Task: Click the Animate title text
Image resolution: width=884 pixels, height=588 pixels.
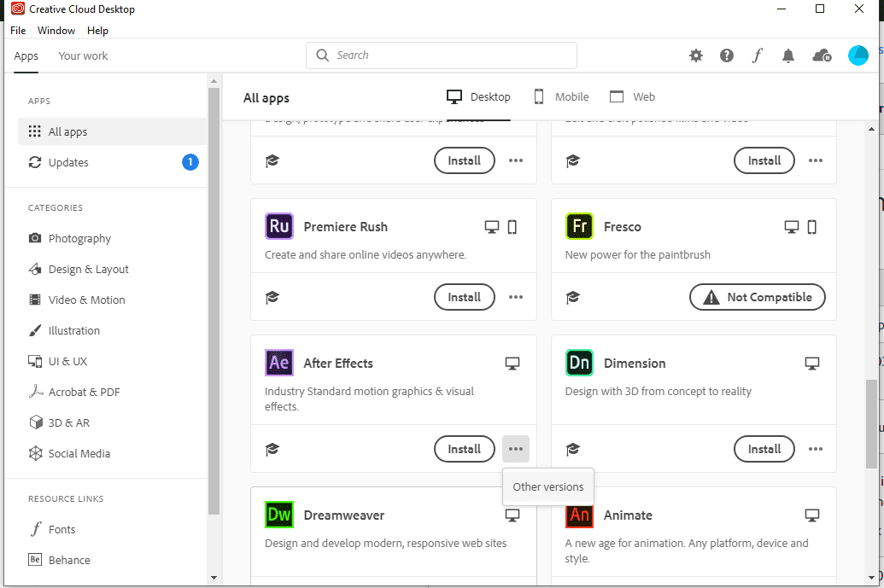Action: click(x=628, y=515)
